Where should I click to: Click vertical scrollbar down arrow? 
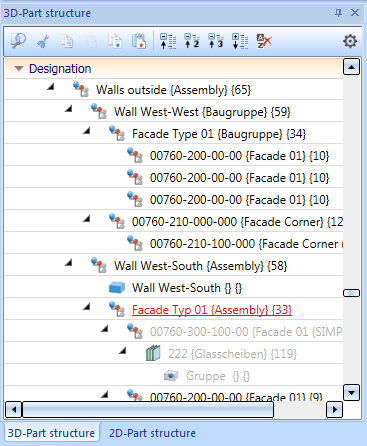[x=351, y=392]
